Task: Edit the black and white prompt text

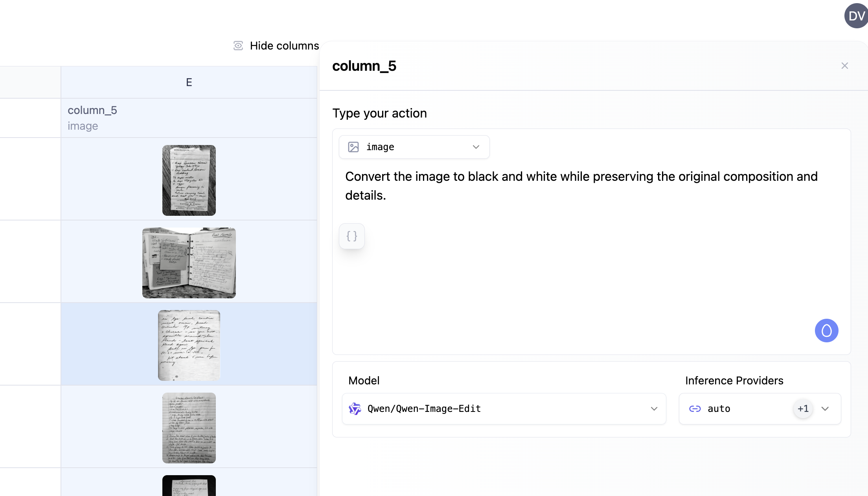Action: pyautogui.click(x=581, y=186)
